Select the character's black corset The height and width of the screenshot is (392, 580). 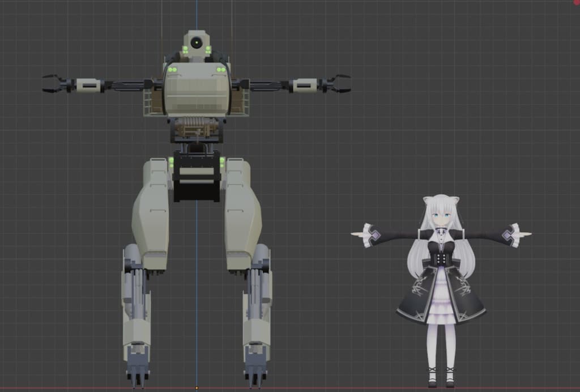click(x=441, y=258)
